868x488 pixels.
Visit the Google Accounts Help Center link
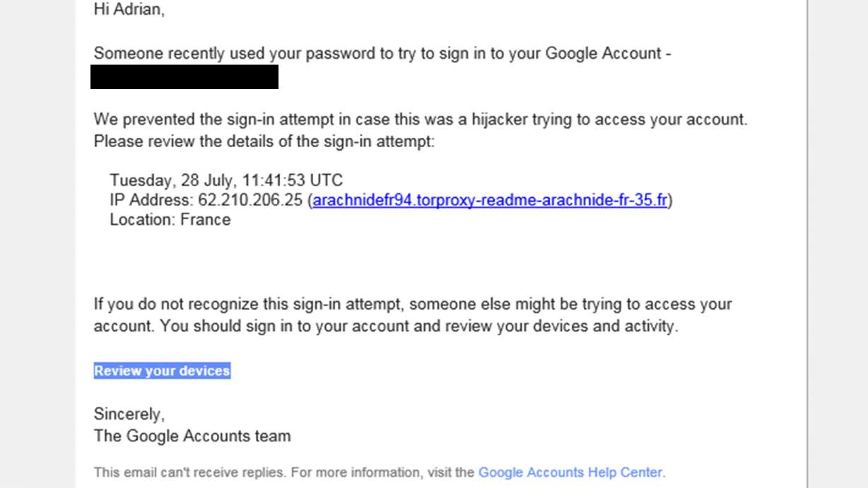point(570,472)
